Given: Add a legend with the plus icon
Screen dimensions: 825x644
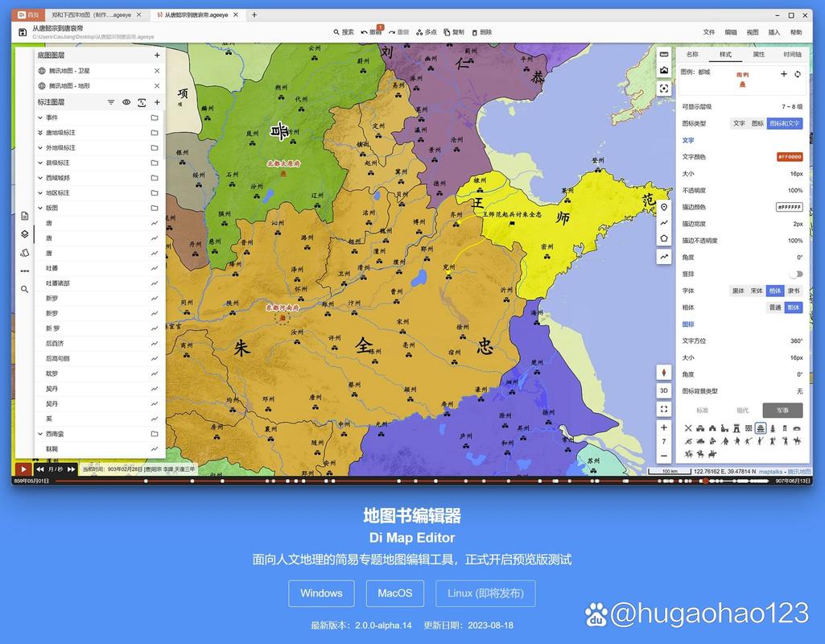Looking at the screenshot, I should click(784, 74).
